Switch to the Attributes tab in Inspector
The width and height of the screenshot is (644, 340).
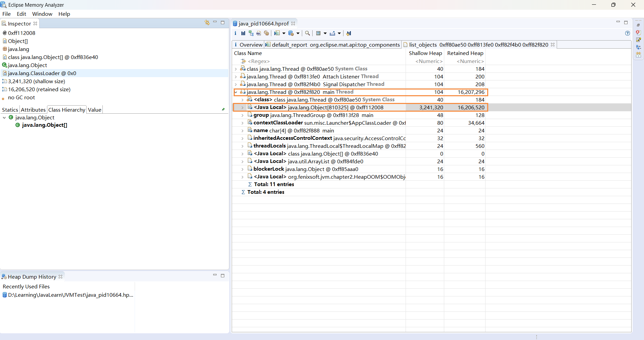(x=33, y=110)
